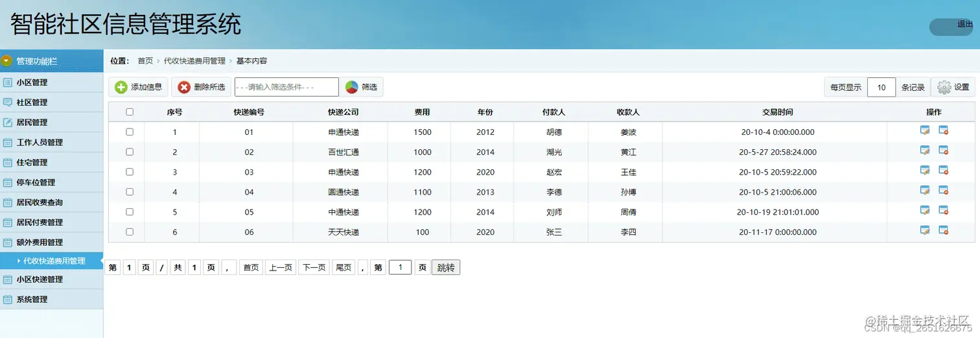Click the icon beside 停车位管理

pyautogui.click(x=8, y=183)
